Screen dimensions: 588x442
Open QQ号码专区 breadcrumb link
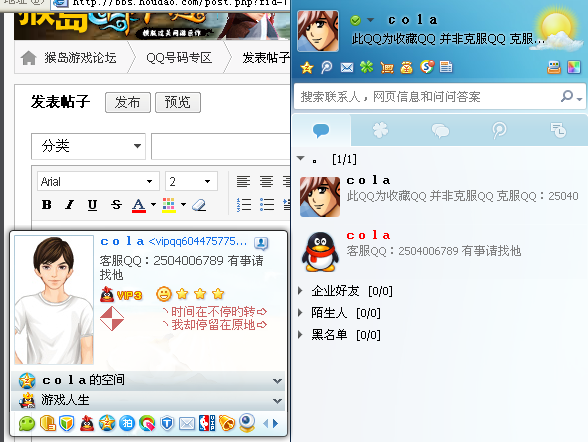(x=179, y=58)
